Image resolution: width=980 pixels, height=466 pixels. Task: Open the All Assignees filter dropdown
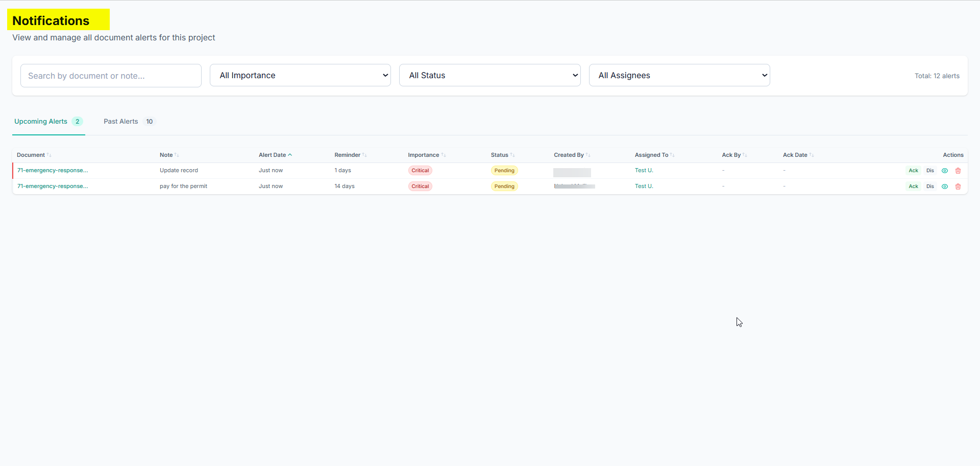point(679,75)
